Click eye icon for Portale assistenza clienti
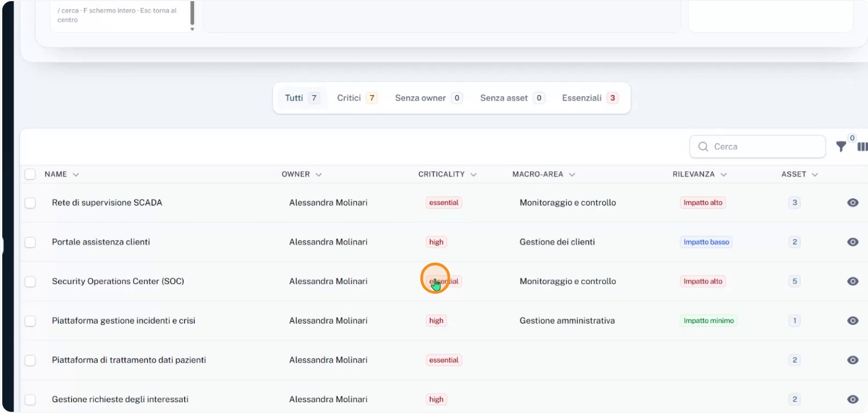Screen dimensions: 868x413 (853, 242)
